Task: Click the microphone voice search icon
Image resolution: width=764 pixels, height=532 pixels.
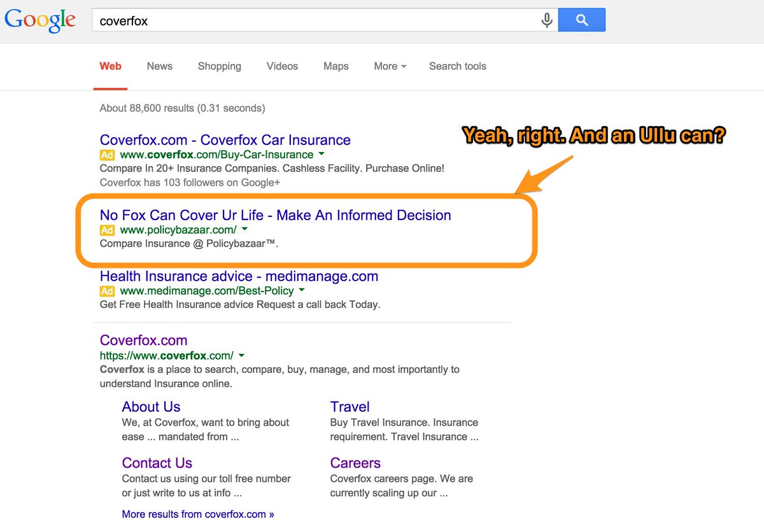Action: click(547, 20)
